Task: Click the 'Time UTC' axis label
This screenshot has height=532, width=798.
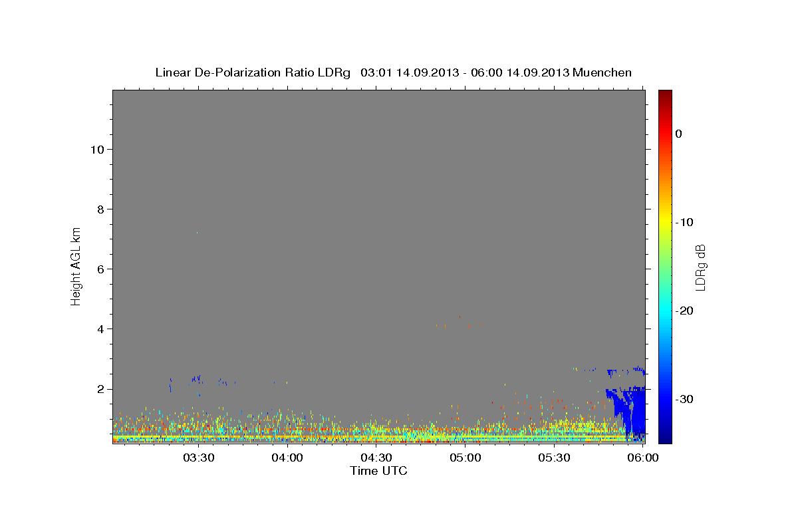Action: click(x=378, y=471)
